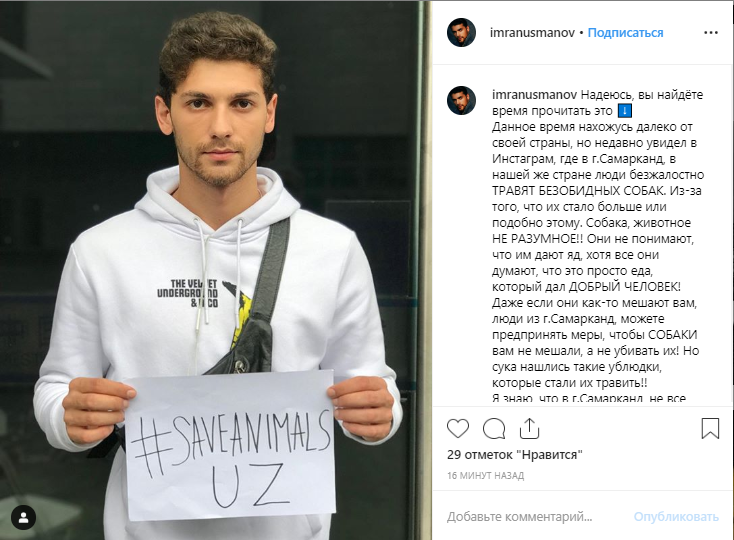The width and height of the screenshot is (734, 540).
Task: Open the avatar beside the caption text
Action: point(461,100)
